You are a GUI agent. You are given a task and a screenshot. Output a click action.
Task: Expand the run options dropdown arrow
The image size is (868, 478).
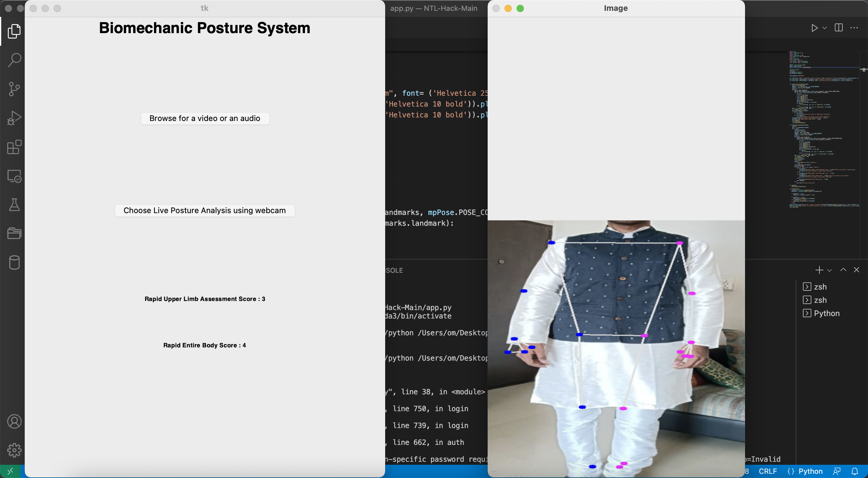coord(825,28)
